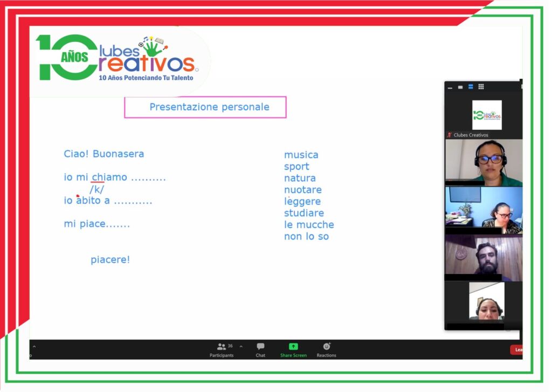The height and width of the screenshot is (392, 552).
Task: Expand the arrow next to Participants
Action: pyautogui.click(x=241, y=347)
